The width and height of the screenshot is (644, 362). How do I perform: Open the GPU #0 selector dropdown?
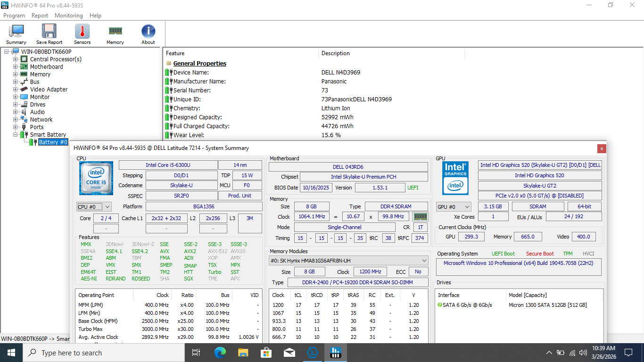pyautogui.click(x=454, y=207)
